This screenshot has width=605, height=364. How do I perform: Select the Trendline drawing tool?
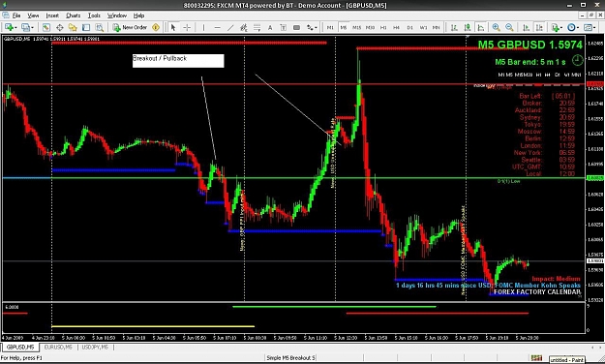(x=230, y=27)
